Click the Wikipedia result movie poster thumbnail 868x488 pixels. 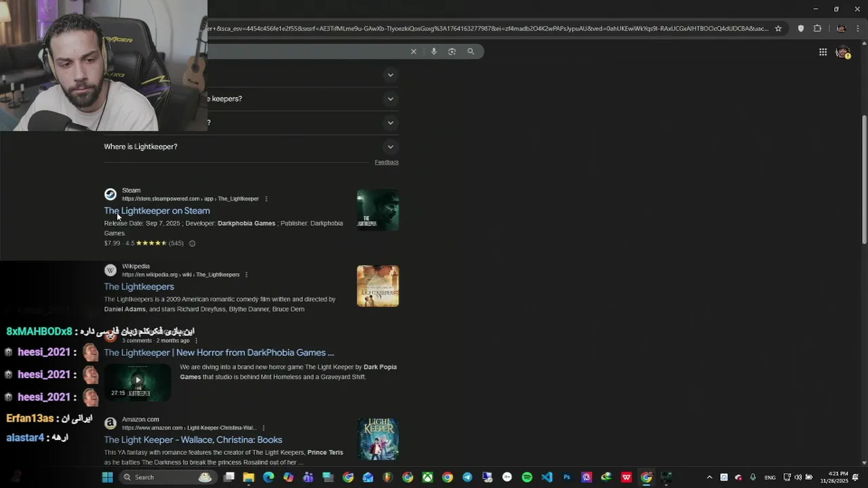(x=378, y=286)
